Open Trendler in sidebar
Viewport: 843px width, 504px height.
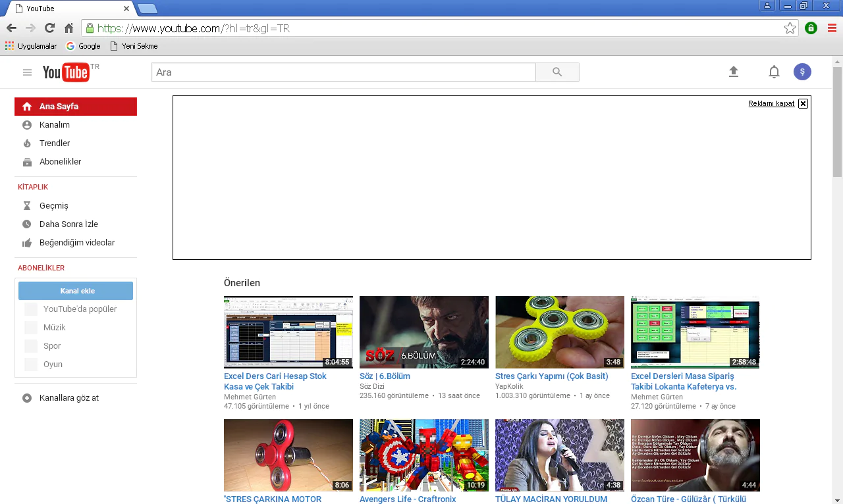tap(54, 143)
